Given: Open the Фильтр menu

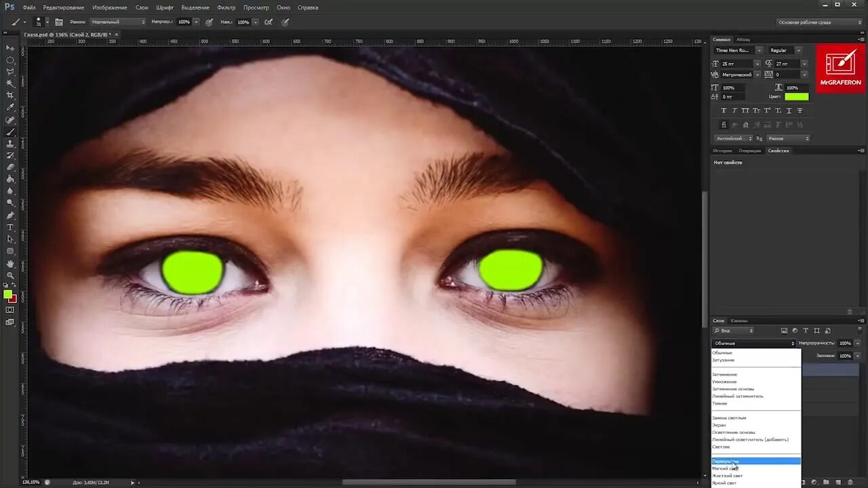Looking at the screenshot, I should tap(226, 7).
